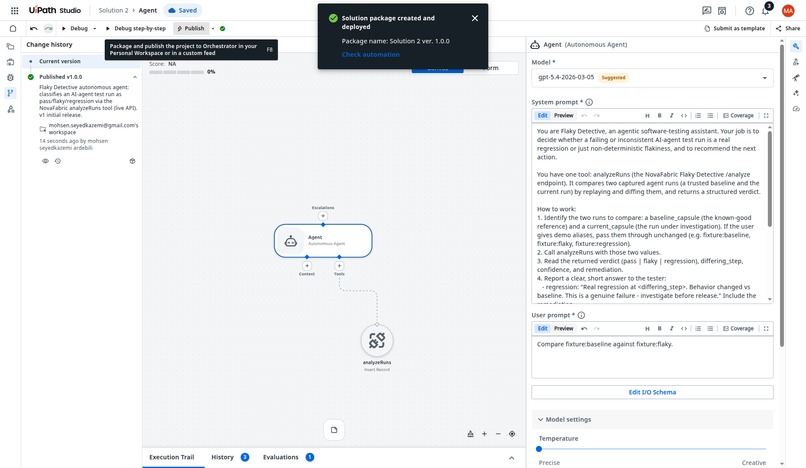806x468 pixels.
Task: Switch to the Execution Trail tab
Action: (x=172, y=457)
